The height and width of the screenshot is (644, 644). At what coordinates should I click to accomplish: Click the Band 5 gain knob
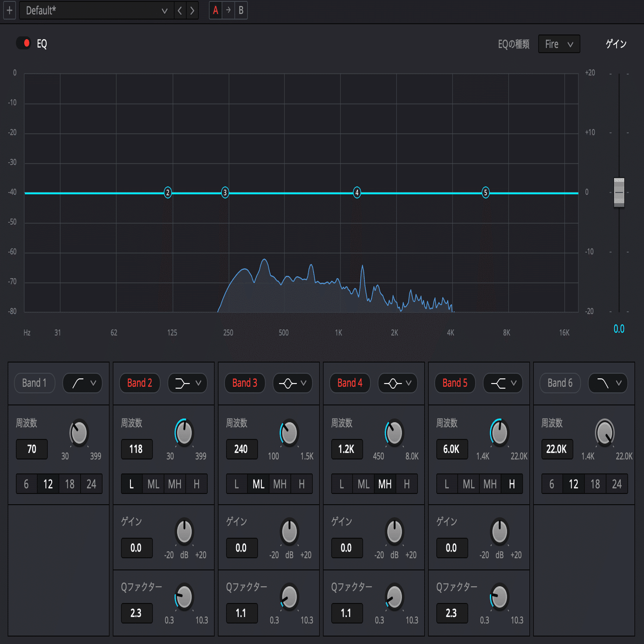pyautogui.click(x=500, y=531)
